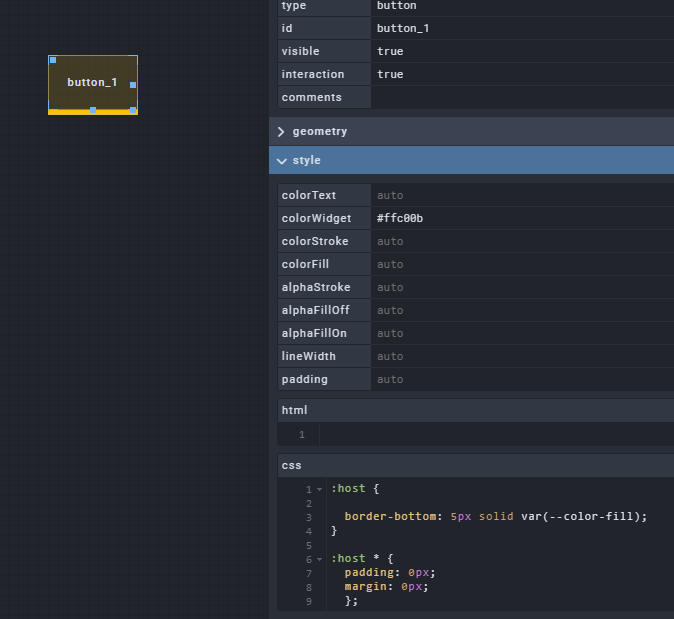
Task: Click the top-left corner handle of button_1
Action: click(x=53, y=60)
